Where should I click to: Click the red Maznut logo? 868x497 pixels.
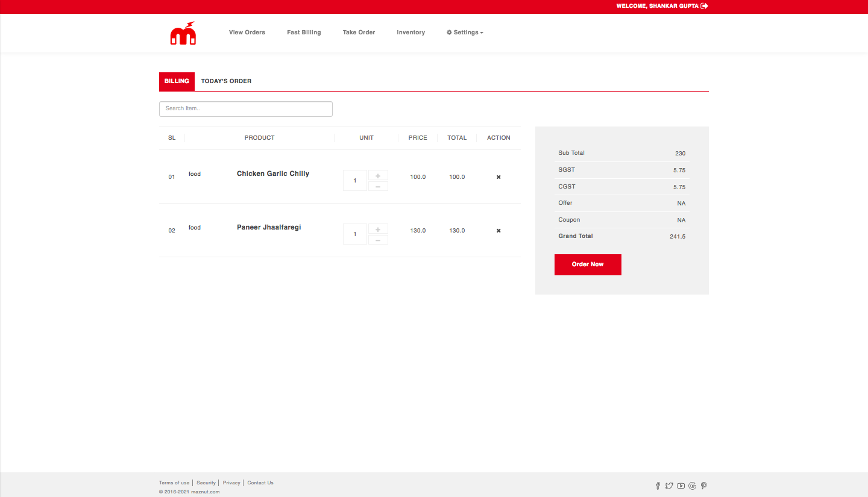183,33
